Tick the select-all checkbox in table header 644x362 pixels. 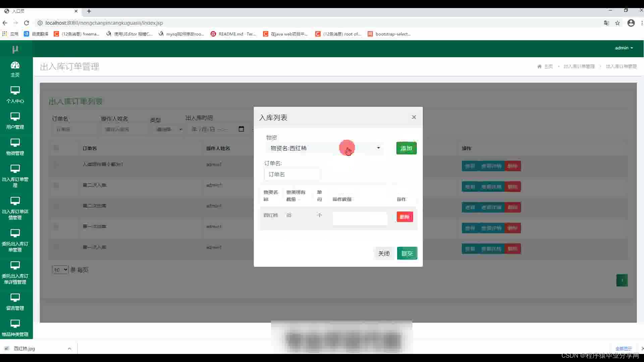pyautogui.click(x=56, y=148)
